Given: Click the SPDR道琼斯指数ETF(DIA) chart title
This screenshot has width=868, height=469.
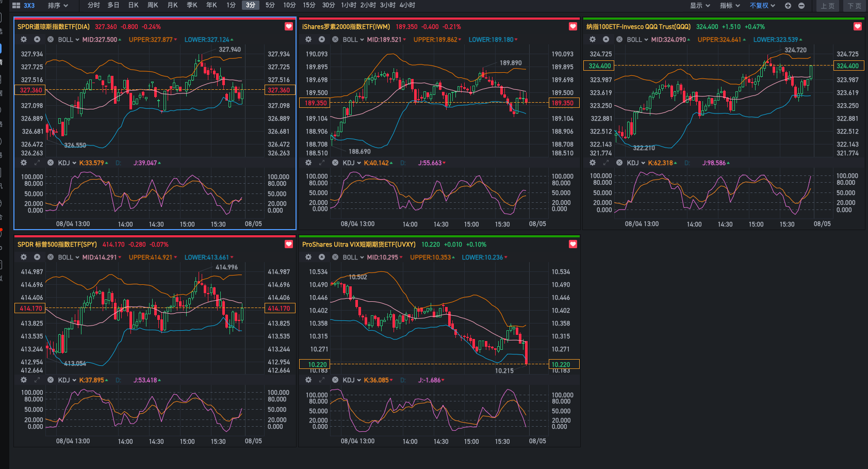Looking at the screenshot, I should (x=54, y=27).
